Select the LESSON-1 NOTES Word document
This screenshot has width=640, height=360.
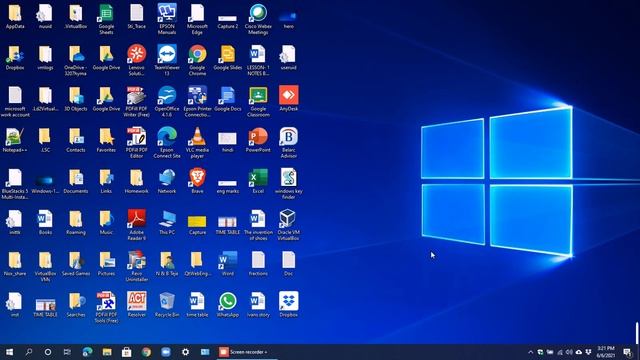coord(258,60)
